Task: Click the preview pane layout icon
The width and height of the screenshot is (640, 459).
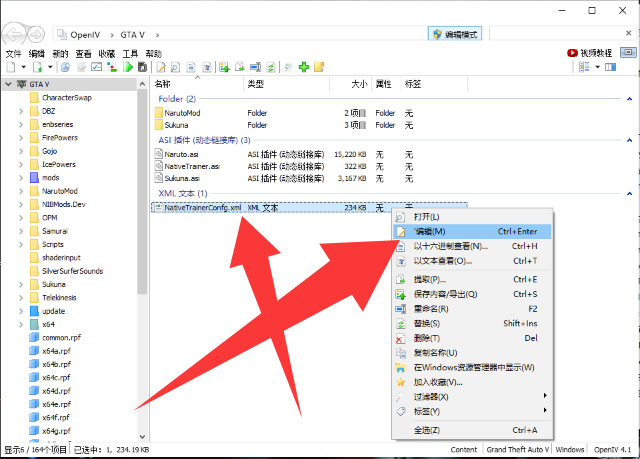Action: click(x=611, y=67)
